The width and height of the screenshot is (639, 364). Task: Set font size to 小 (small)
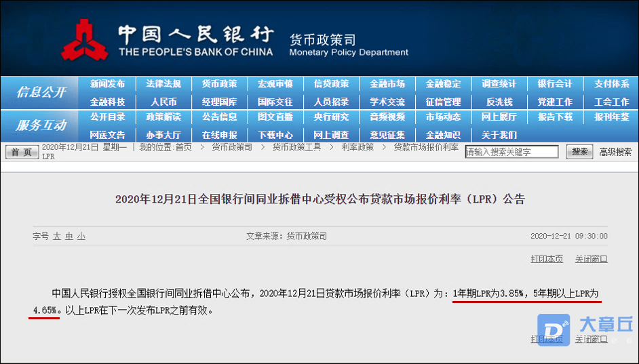pos(81,236)
